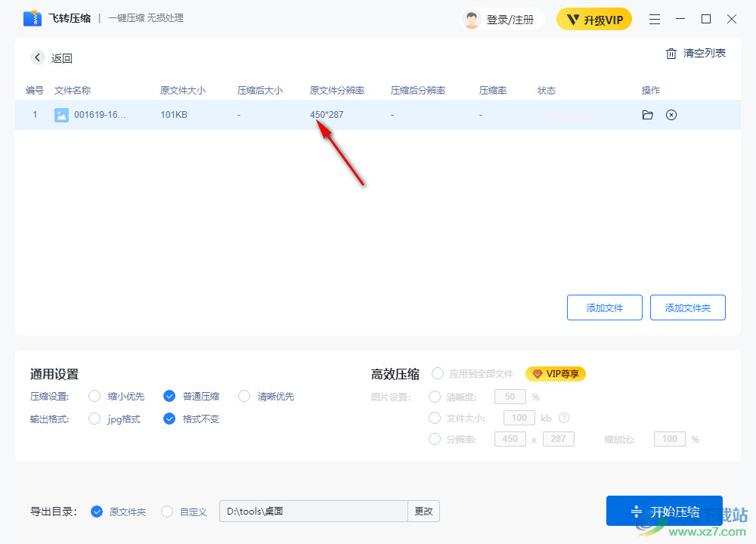The width and height of the screenshot is (756, 544).
Task: Click the 文件大小 field showing 100 kb
Action: click(519, 418)
